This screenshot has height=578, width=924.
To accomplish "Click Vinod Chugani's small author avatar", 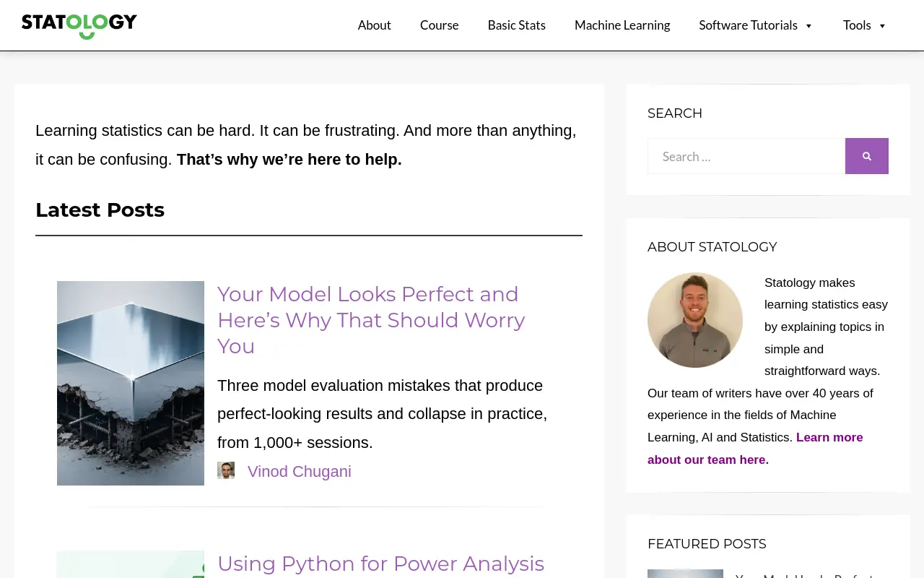I will coord(226,471).
